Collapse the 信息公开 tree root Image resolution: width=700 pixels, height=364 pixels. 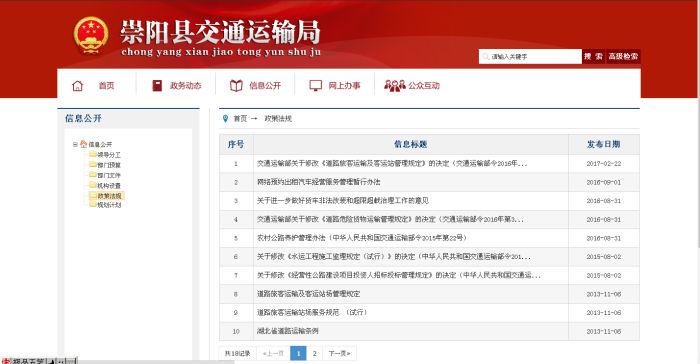75,144
